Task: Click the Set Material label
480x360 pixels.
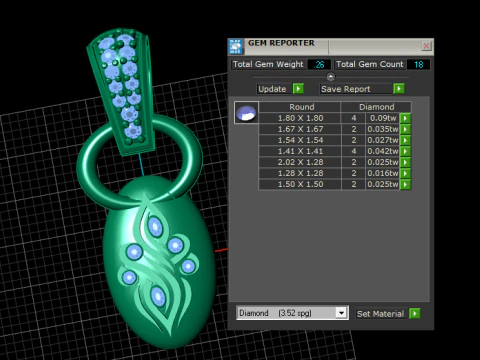Action: (x=380, y=314)
